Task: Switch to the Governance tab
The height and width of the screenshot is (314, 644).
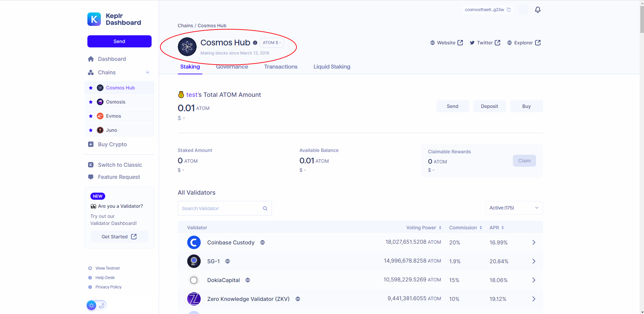Action: click(232, 67)
